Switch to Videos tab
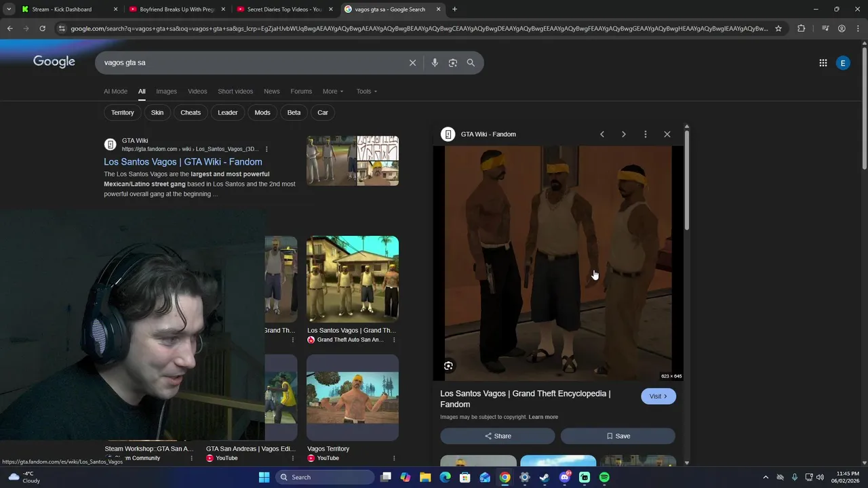This screenshot has height=488, width=868. (197, 91)
